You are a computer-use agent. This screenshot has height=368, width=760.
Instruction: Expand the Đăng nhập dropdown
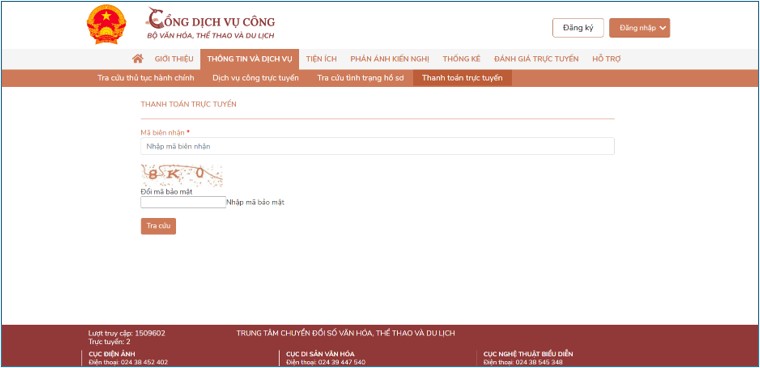639,28
